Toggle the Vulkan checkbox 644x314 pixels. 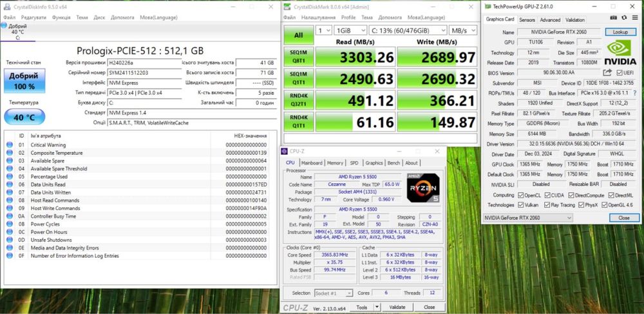pos(521,204)
